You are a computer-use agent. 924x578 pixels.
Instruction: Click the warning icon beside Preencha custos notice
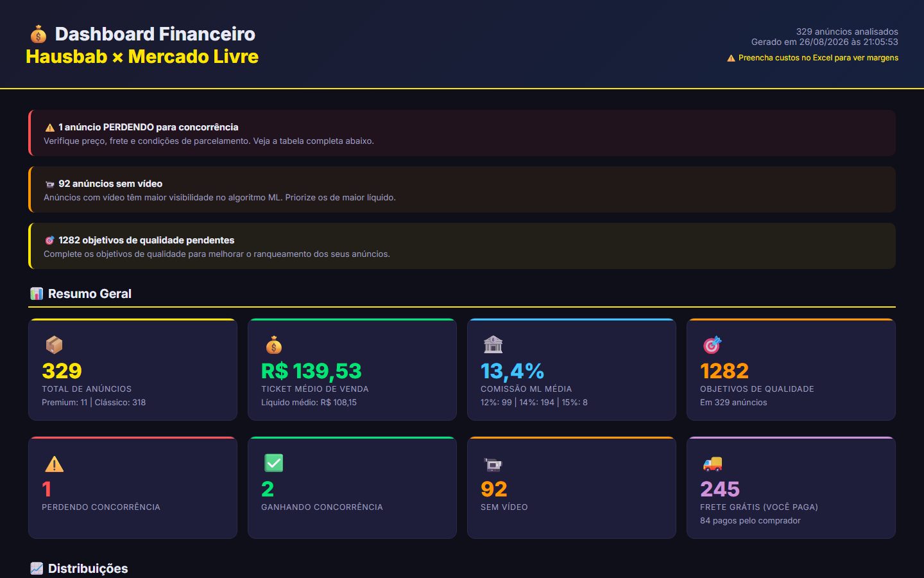[x=731, y=58]
